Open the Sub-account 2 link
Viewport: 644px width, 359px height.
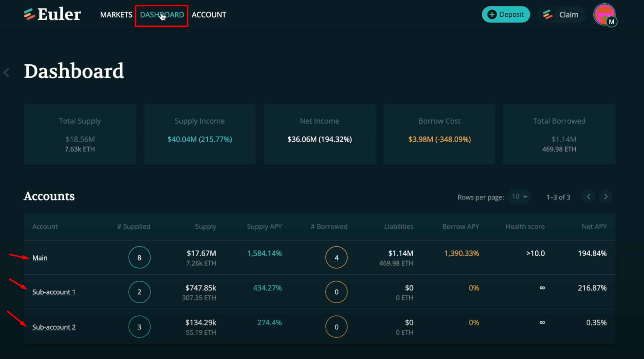click(x=54, y=327)
